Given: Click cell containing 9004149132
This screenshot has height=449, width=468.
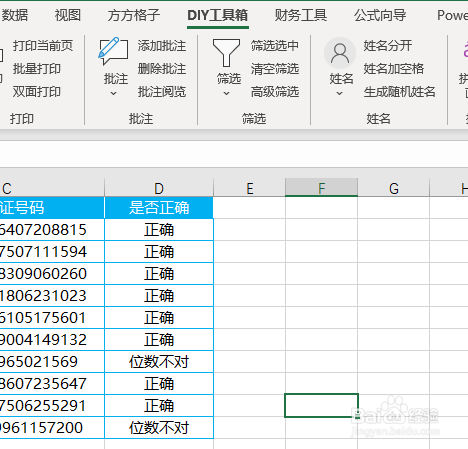Looking at the screenshot, I should click(52, 340).
